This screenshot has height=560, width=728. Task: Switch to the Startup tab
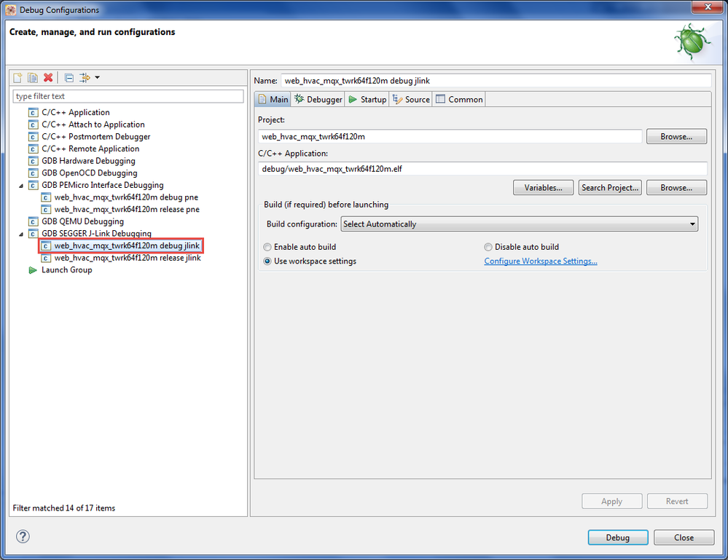367,99
